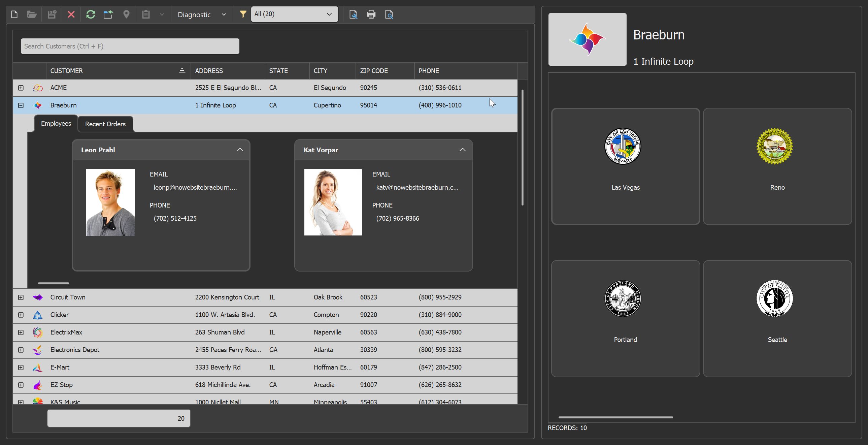Select the Employees tab
This screenshot has width=868, height=445.
pyautogui.click(x=56, y=123)
